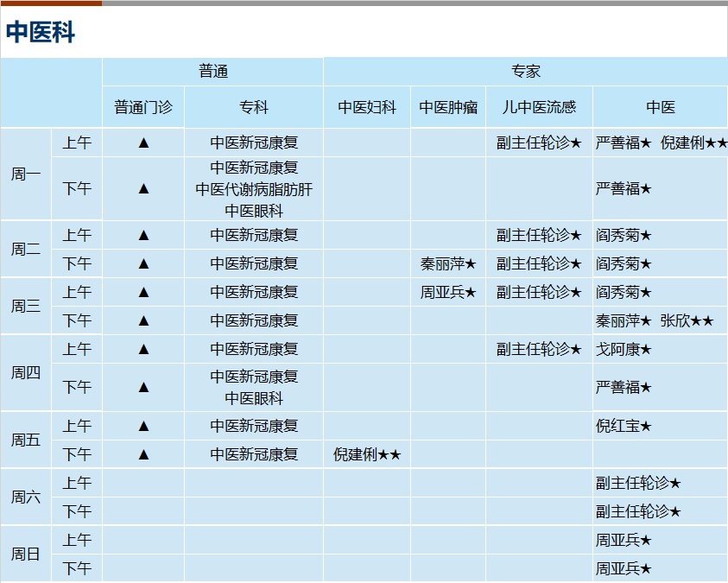The image size is (728, 583).
Task: Click the ▲ for Friday morning 普通门诊
Action: [x=143, y=426]
